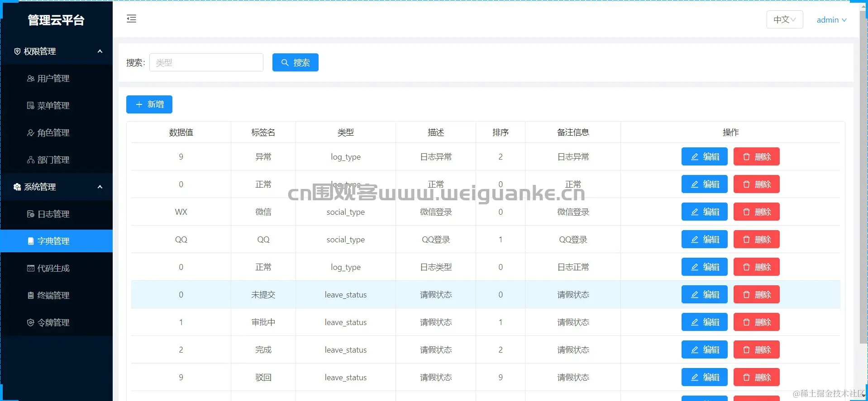
Task: Open 日志管理 menu item
Action: coord(56,214)
